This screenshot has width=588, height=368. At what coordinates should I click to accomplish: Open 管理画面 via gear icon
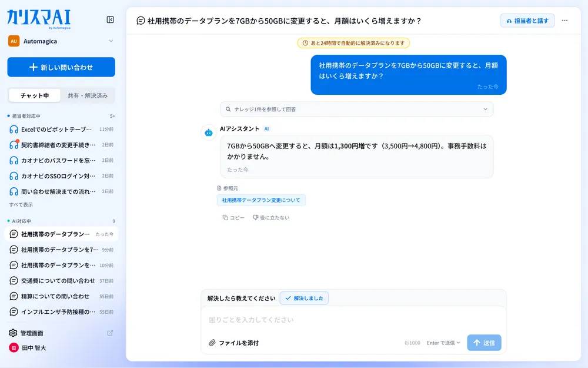tap(13, 333)
